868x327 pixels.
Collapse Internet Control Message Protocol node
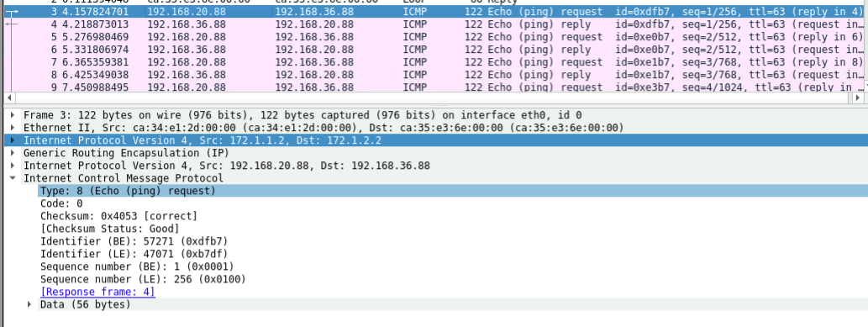point(12,178)
